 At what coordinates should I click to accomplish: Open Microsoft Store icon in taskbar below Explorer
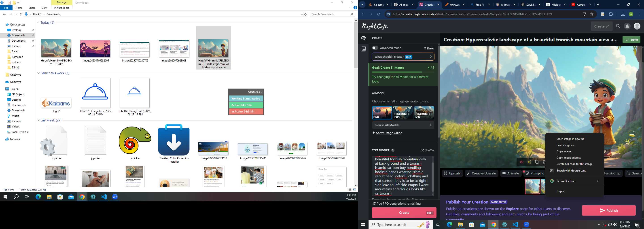[60, 197]
